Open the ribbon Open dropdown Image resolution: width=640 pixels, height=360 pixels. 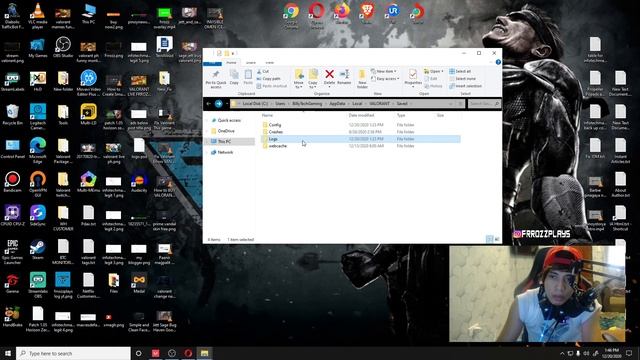coord(433,71)
